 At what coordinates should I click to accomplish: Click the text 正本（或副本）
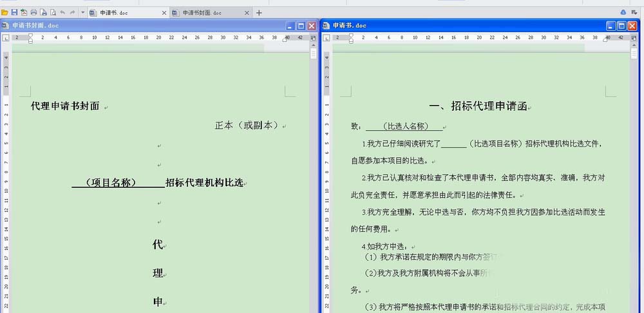248,126
